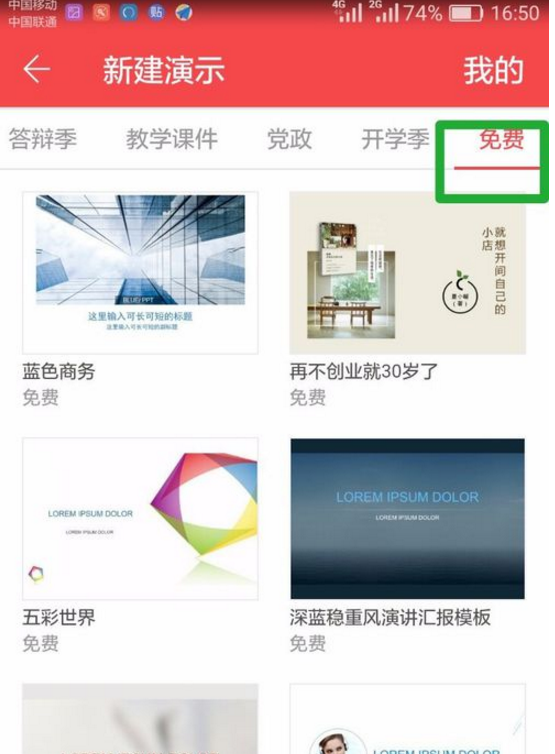555x754 pixels.
Task: Tap the 深蓝稳重风演讲汇报模板 title label
Action: tap(390, 617)
